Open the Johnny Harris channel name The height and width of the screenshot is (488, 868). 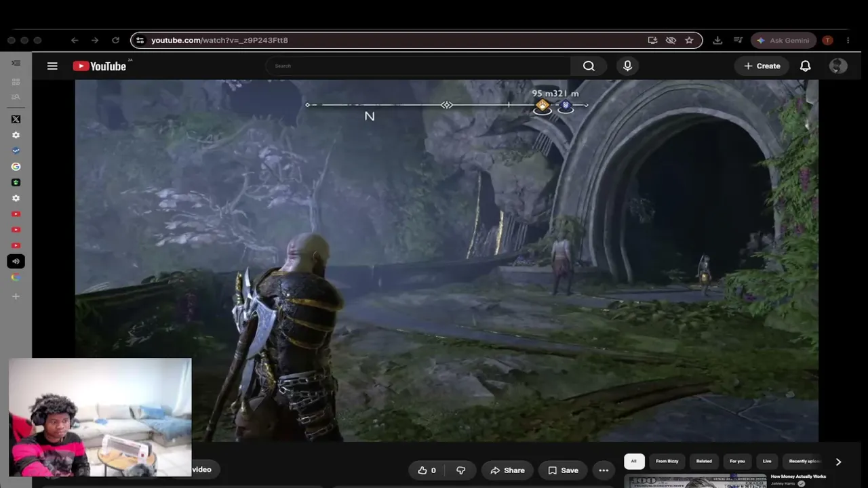[783, 484]
